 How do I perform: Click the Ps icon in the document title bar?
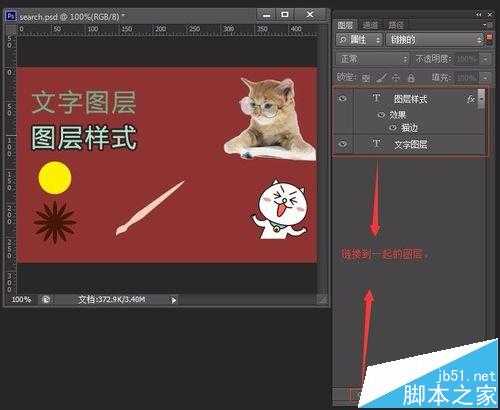(11, 16)
